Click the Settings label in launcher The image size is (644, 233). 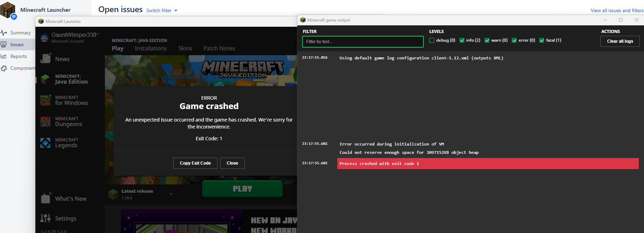point(66,218)
